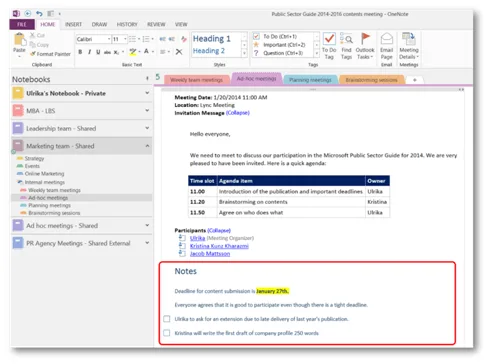Select Online Marketing section in sidebar

(x=44, y=174)
